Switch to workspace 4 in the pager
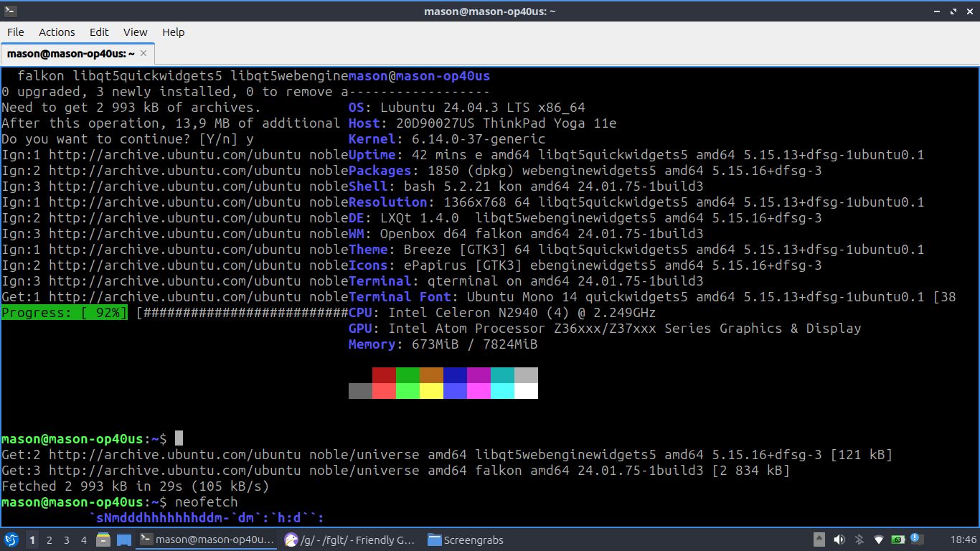The height and width of the screenshot is (551, 980). [84, 540]
